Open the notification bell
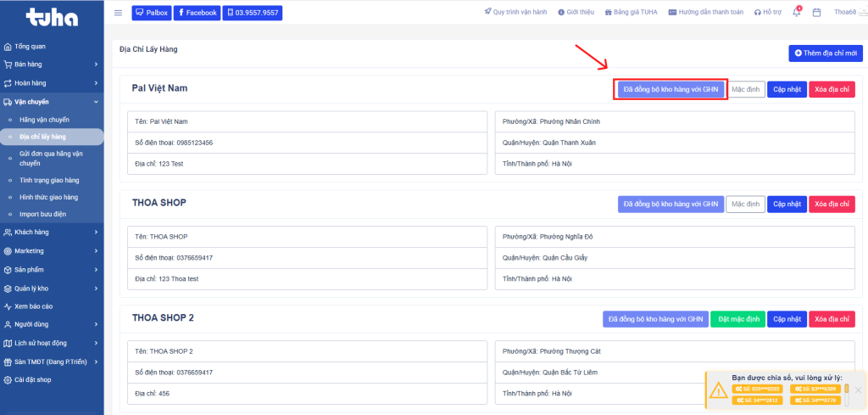The height and width of the screenshot is (415, 868). coord(796,13)
